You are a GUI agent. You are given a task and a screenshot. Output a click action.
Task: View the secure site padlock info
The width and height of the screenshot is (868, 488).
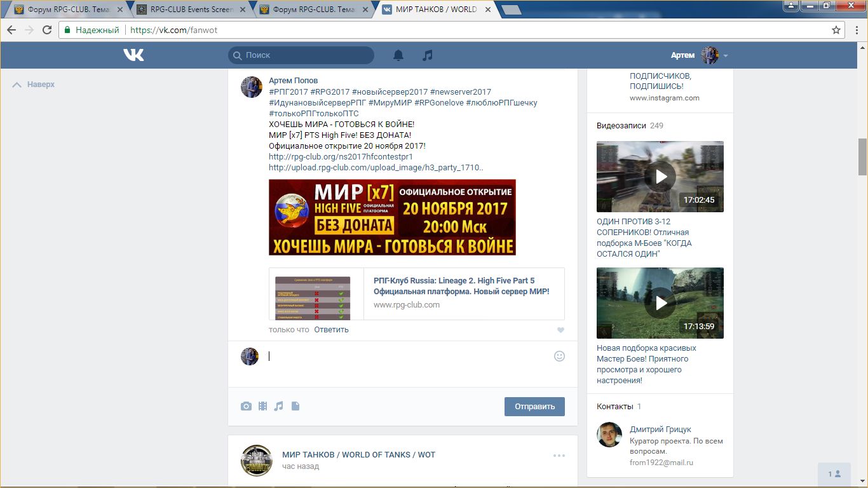(x=67, y=30)
